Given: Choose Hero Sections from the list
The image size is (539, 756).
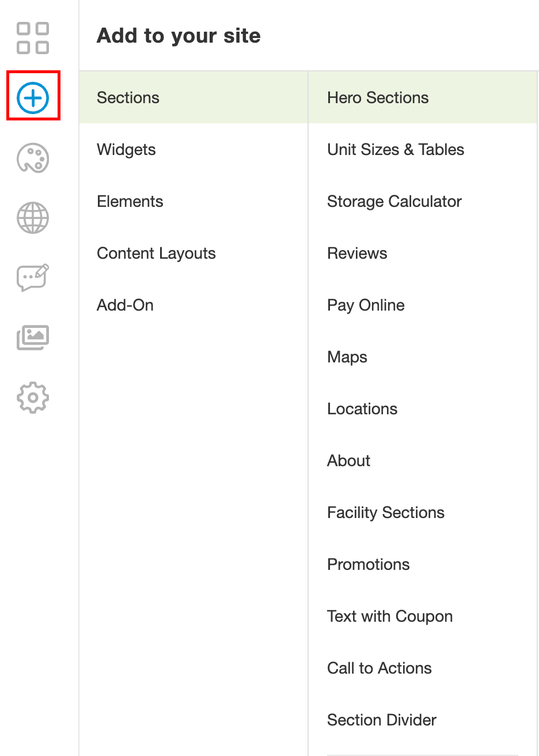Looking at the screenshot, I should click(378, 98).
